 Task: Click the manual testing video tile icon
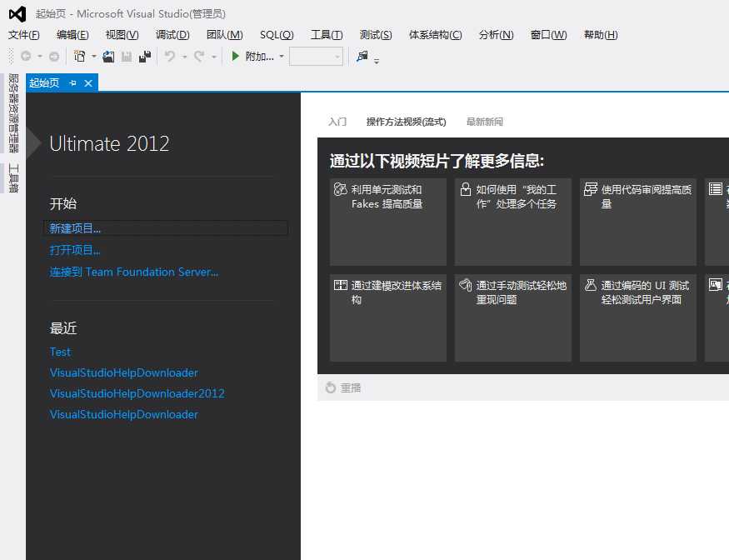[466, 285]
